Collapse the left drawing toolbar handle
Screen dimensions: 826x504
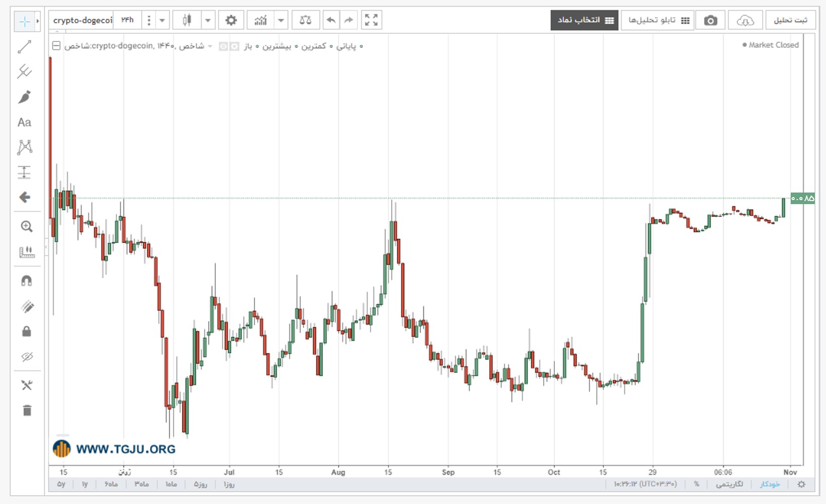(x=46, y=247)
